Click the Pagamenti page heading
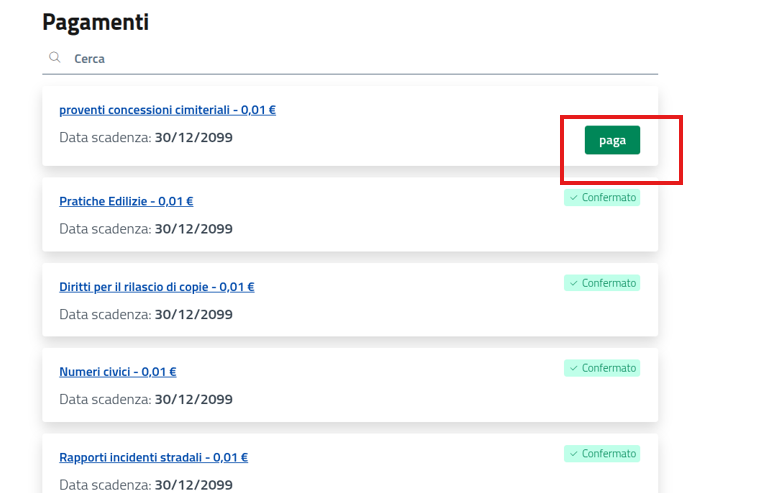Screen dimensions: 761x493 tap(95, 22)
